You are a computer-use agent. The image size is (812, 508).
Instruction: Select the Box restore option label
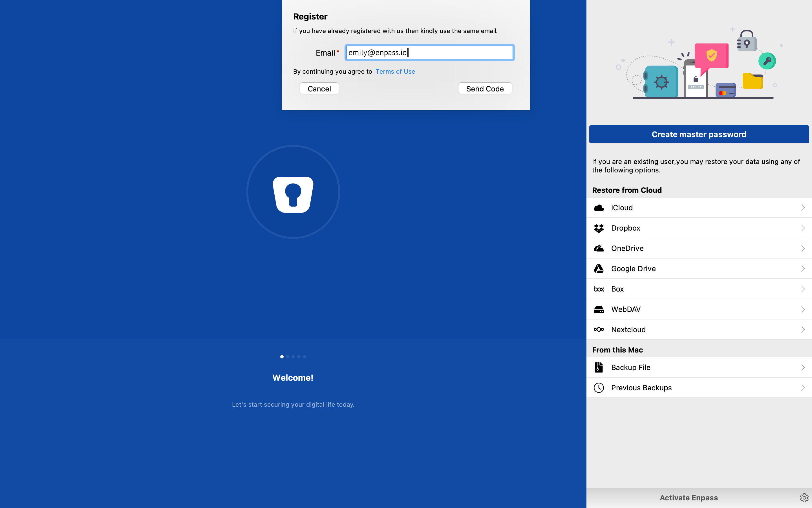(617, 289)
